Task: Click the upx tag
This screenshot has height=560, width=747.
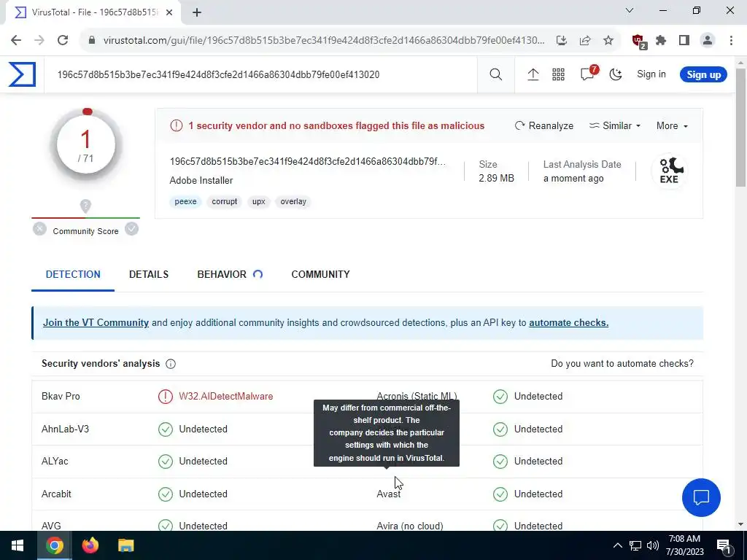Action: tap(259, 201)
